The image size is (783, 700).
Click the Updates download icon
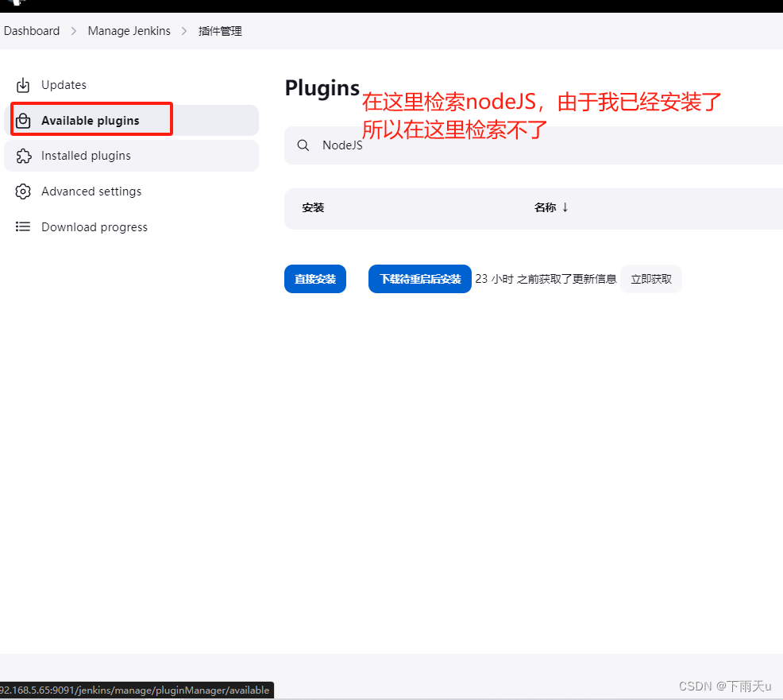23,85
